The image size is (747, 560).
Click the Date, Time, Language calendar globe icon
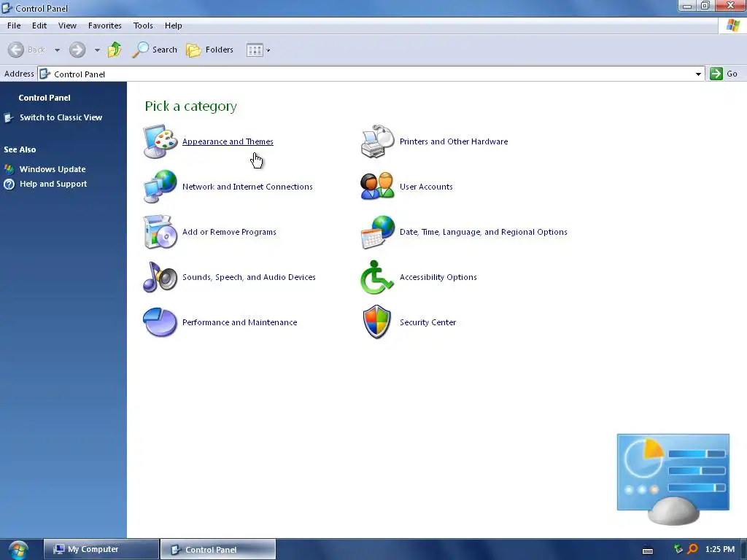point(377,232)
